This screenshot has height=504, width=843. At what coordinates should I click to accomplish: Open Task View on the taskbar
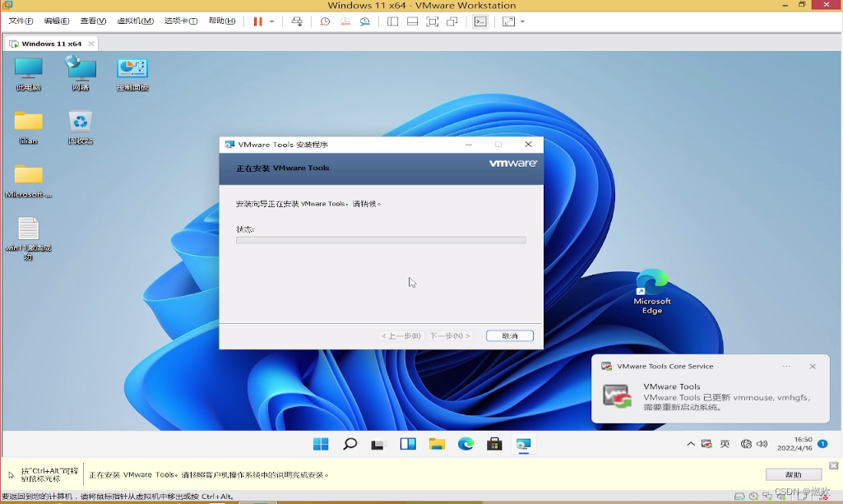378,444
